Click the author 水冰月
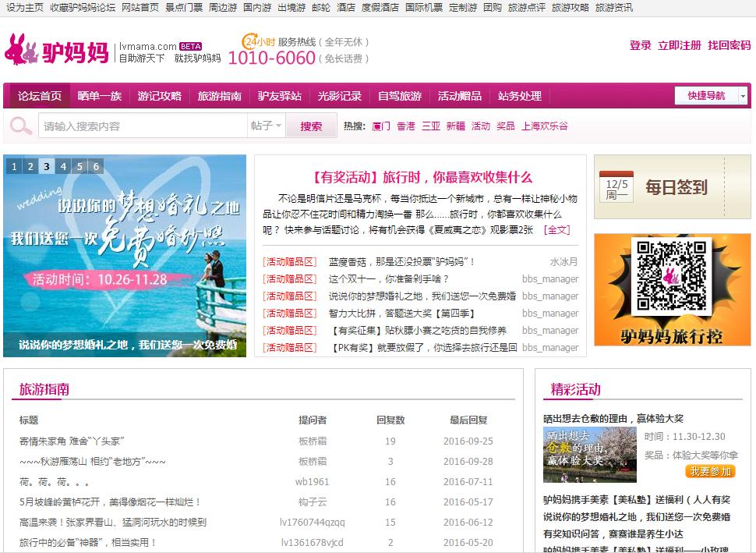Image resolution: width=756 pixels, height=553 pixels. [563, 261]
